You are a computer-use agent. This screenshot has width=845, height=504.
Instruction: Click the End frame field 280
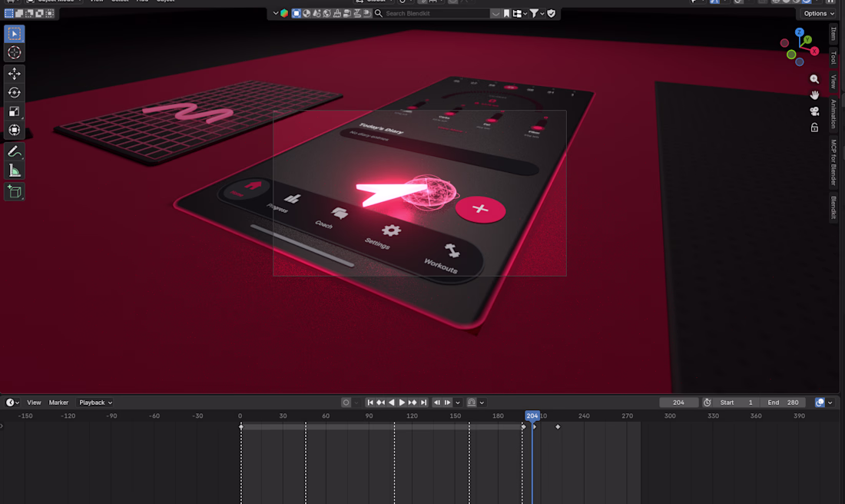784,403
